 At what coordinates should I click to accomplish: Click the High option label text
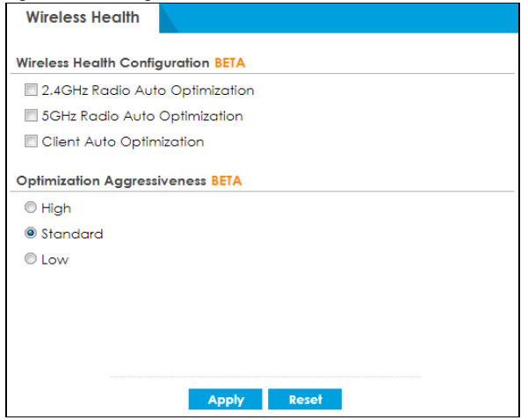point(56,208)
